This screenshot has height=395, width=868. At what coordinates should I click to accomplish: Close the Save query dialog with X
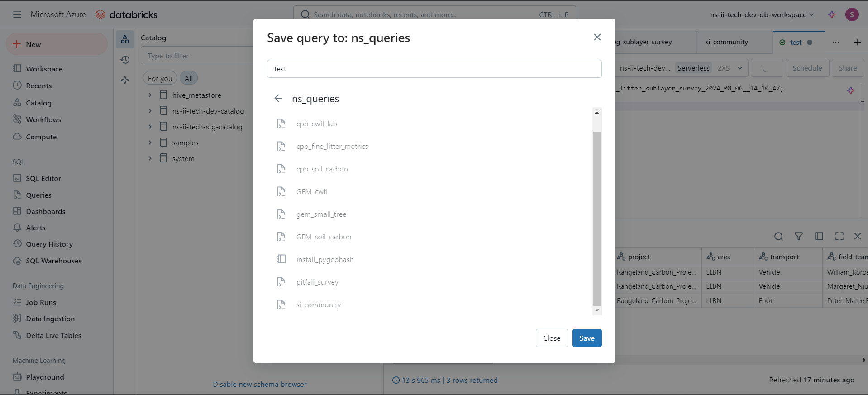click(597, 37)
